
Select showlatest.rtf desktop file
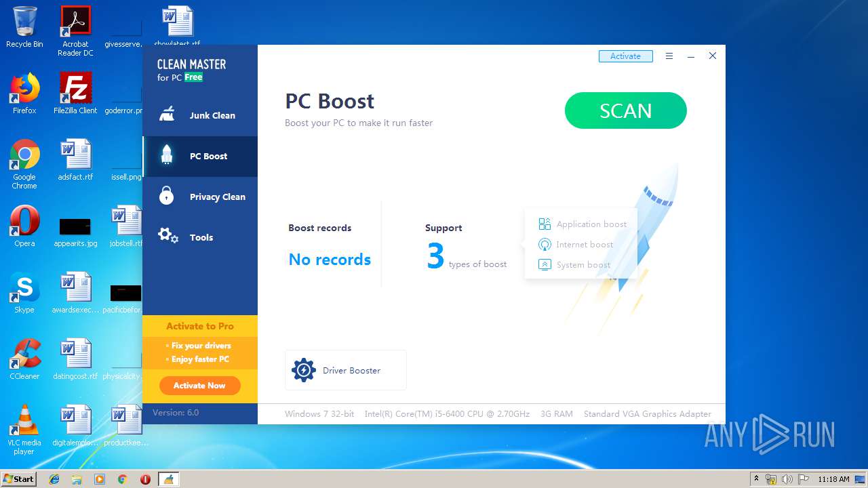coord(177,27)
